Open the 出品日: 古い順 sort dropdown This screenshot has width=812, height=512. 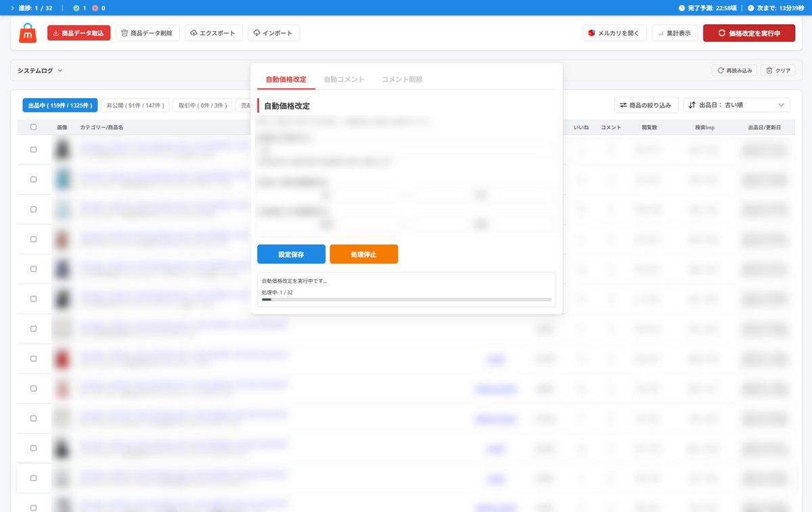click(737, 105)
